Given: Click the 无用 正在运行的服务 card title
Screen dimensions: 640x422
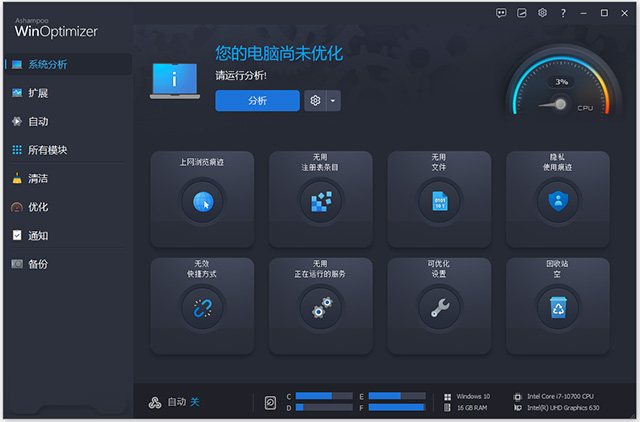Looking at the screenshot, I should coord(320,269).
